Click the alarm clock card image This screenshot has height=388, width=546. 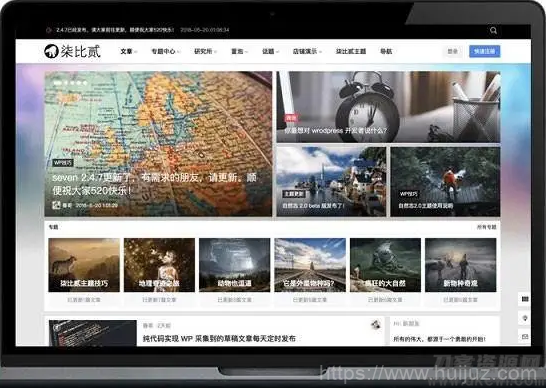point(388,107)
